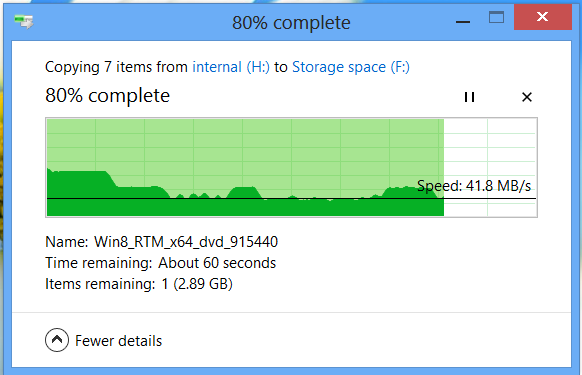
Task: Click the Items remaining 1 (2.89 GB) text
Action: pyautogui.click(x=139, y=284)
